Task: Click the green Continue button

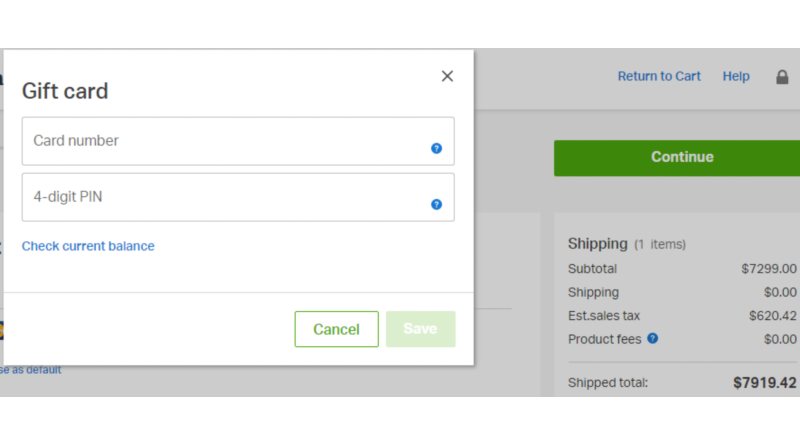Action: (x=680, y=157)
